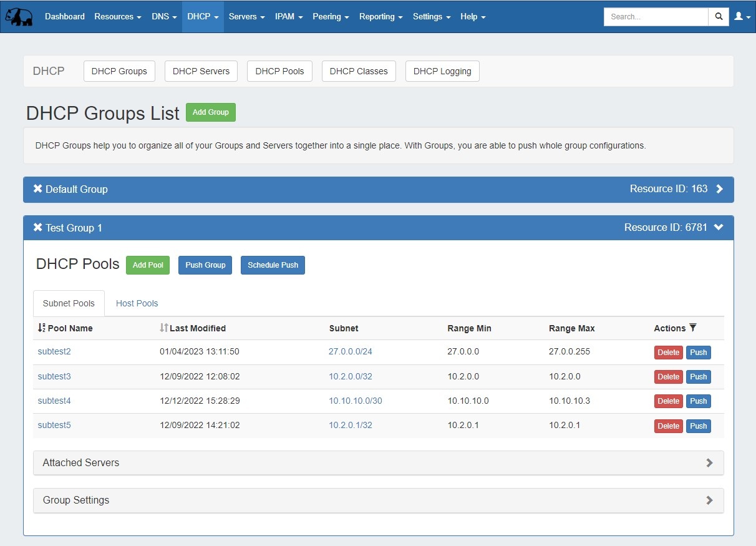Click the X icon beside Test Group 1

[38, 228]
